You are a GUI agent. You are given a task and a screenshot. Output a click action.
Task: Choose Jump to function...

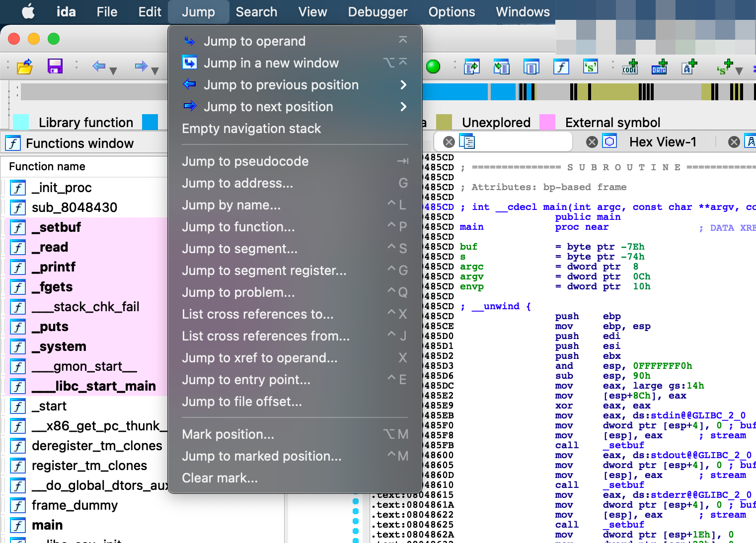(295, 227)
